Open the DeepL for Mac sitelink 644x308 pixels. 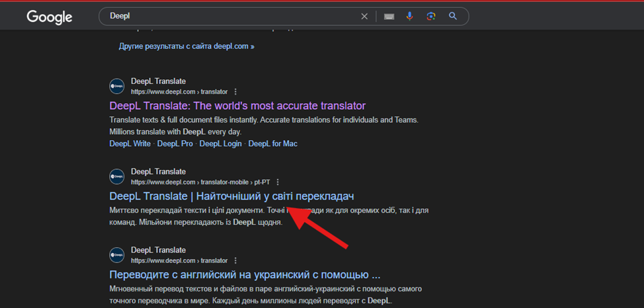tap(272, 143)
